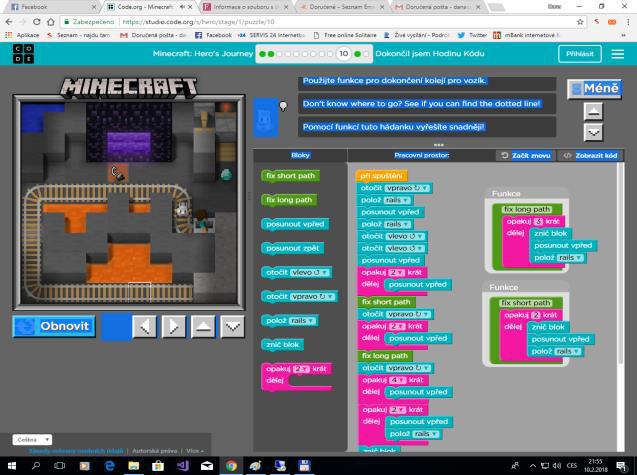Open the 'Autorská práva' footer link

tap(155, 451)
